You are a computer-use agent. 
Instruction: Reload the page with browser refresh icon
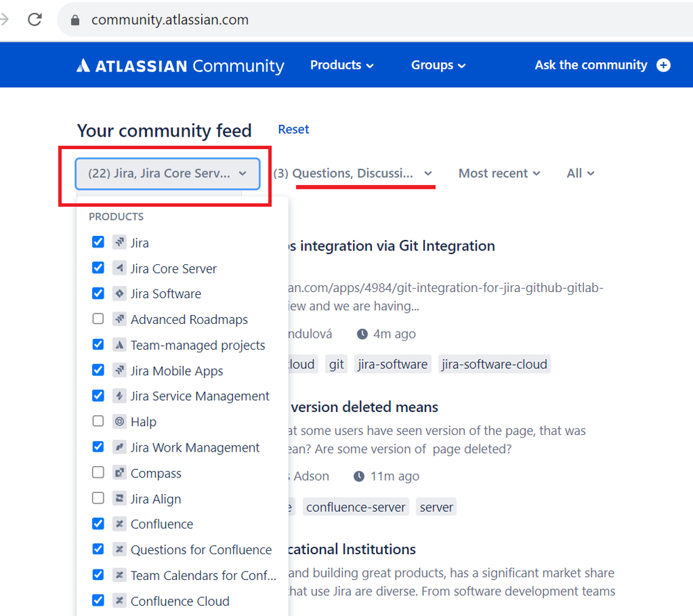(x=35, y=19)
